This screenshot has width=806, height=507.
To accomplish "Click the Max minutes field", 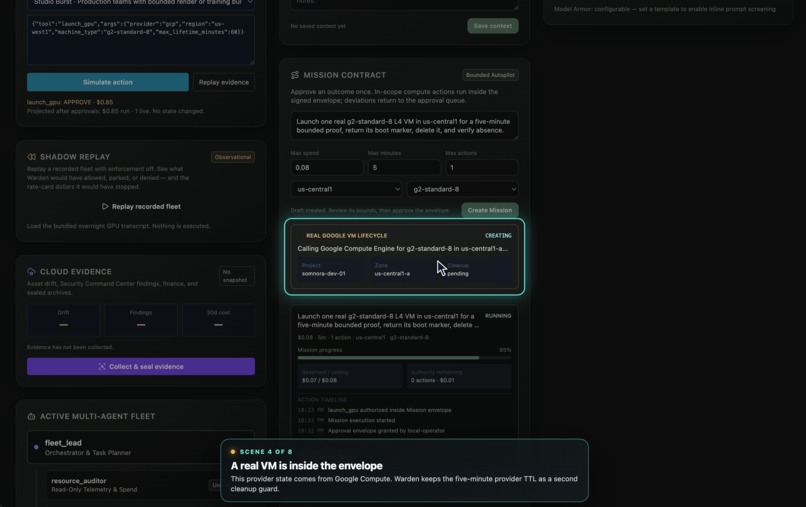I will click(x=404, y=168).
